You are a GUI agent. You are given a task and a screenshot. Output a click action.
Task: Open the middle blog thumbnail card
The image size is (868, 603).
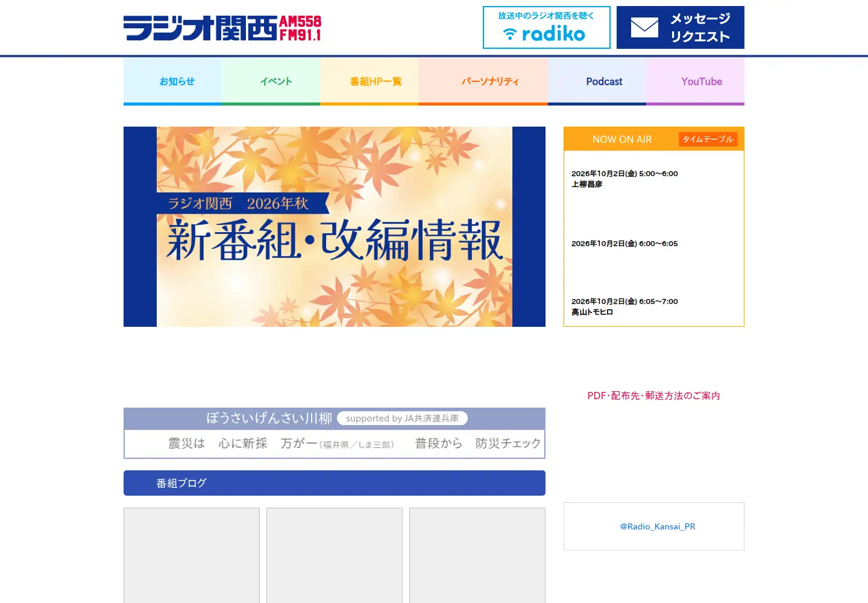click(335, 555)
